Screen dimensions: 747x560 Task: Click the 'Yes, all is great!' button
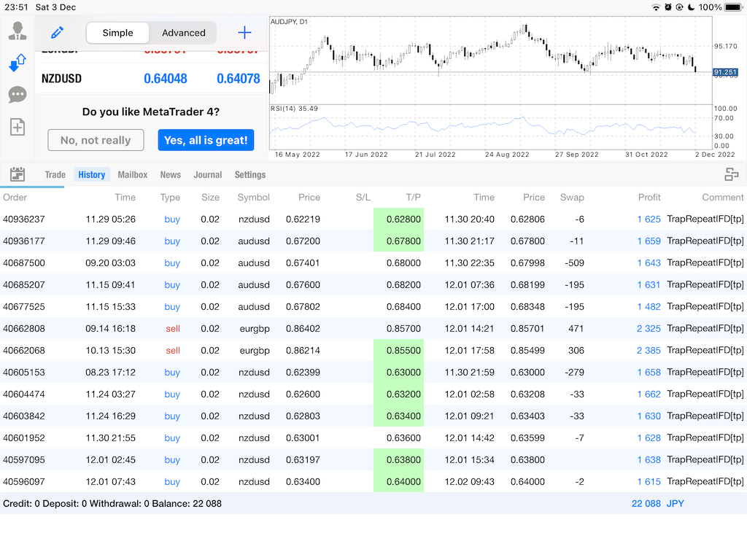tap(206, 140)
